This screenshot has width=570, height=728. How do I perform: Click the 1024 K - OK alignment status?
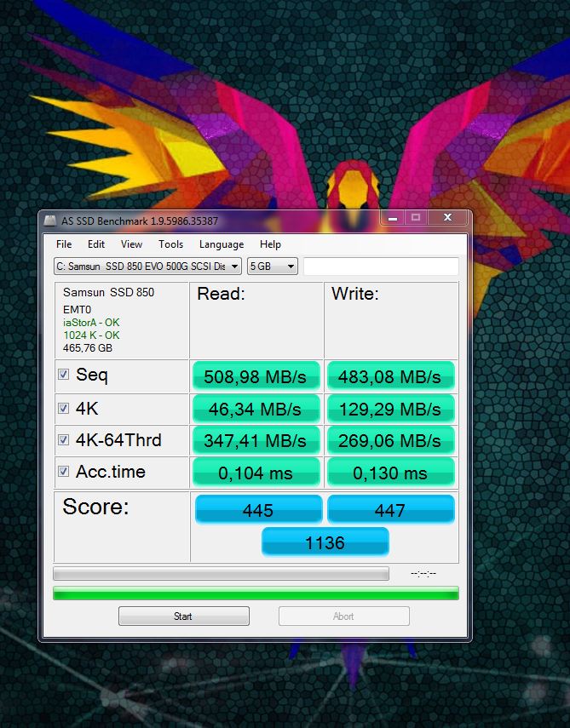coord(91,335)
